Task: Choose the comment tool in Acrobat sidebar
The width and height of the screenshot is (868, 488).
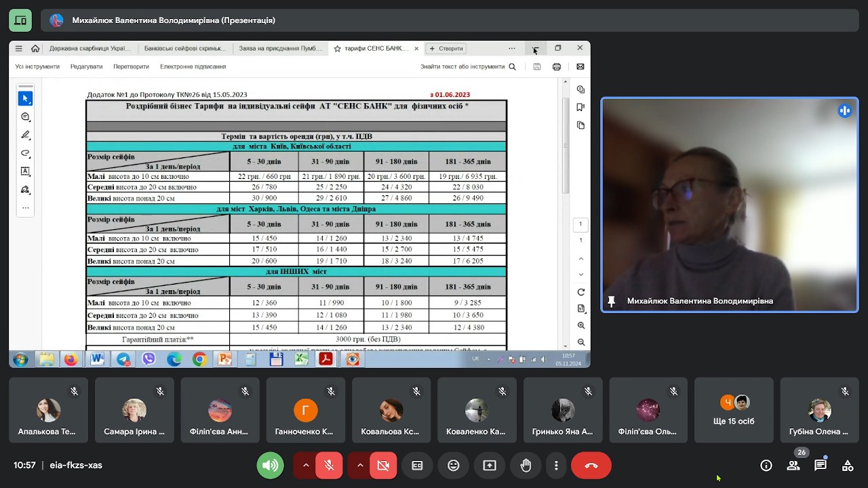Action: tap(25, 117)
